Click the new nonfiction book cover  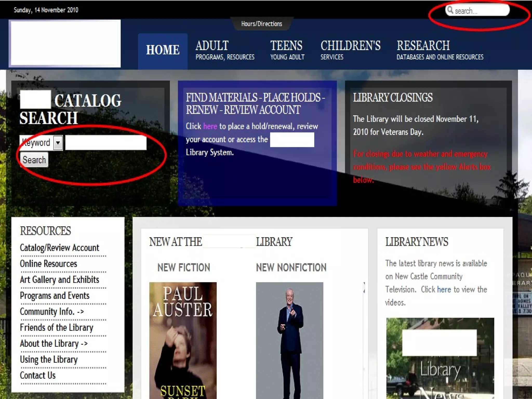tap(289, 340)
